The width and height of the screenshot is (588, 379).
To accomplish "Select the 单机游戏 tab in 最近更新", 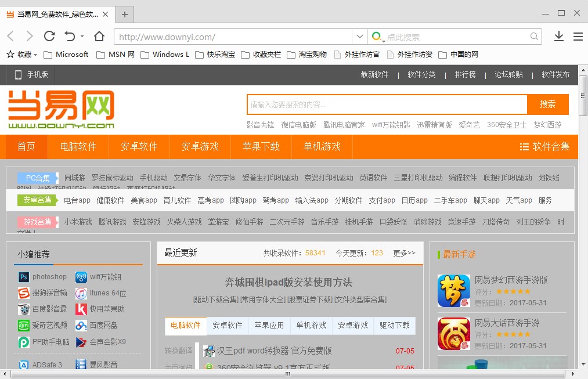I will [311, 326].
